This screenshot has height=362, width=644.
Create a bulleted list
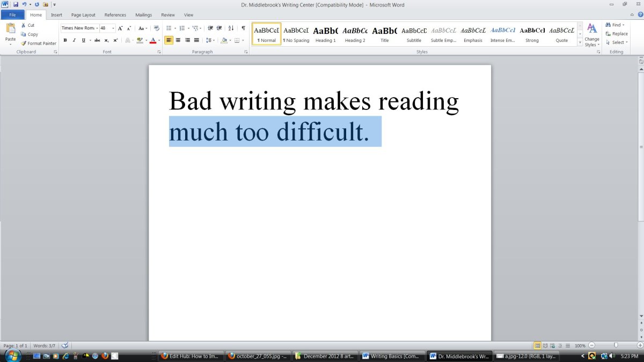point(169,28)
